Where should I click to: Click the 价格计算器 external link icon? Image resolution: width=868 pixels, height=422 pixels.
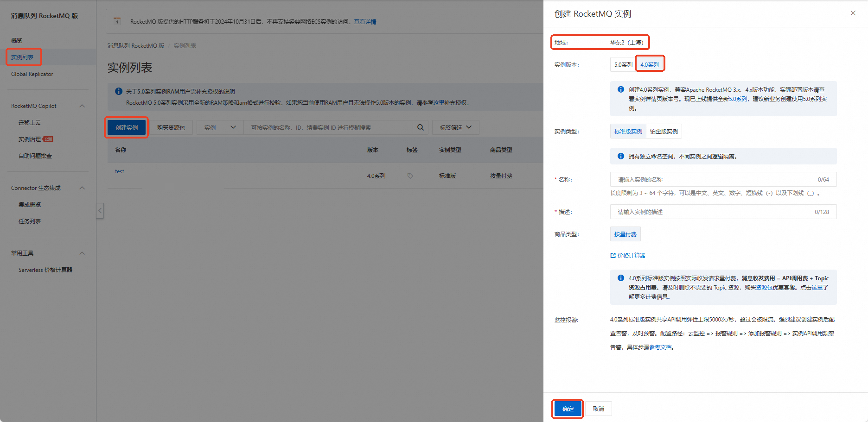613,255
